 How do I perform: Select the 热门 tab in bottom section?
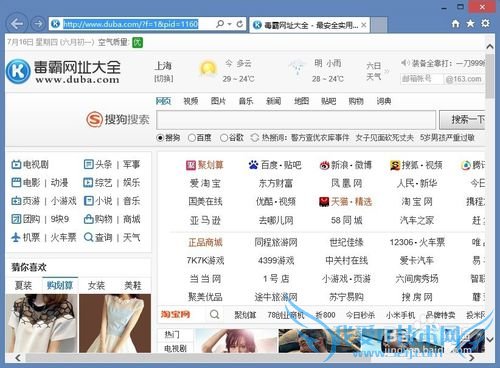[172, 334]
